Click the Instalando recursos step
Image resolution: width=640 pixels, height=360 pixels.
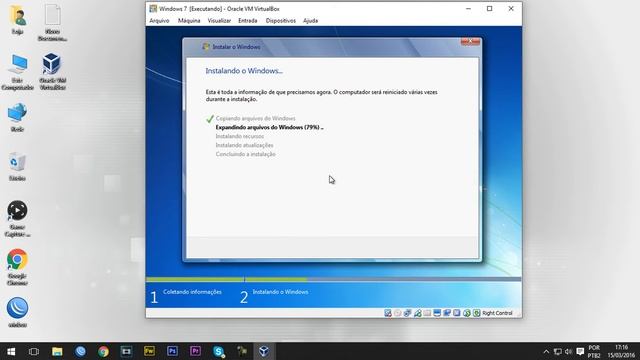click(x=240, y=136)
